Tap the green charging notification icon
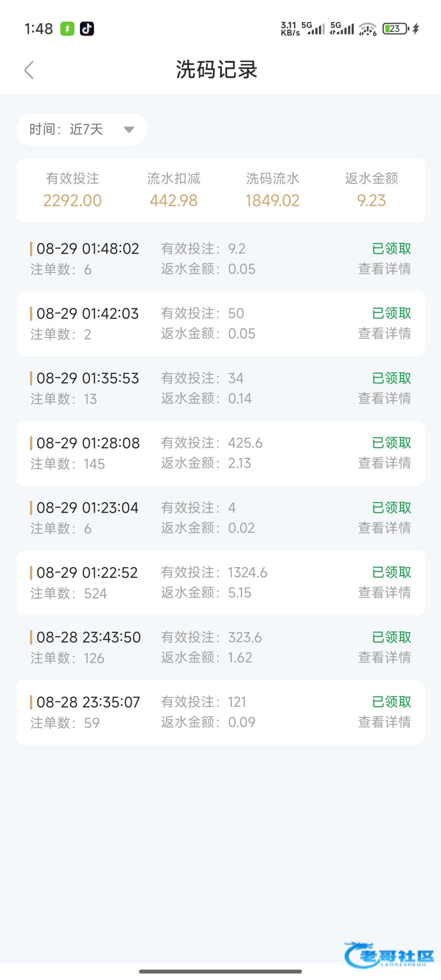 67,29
